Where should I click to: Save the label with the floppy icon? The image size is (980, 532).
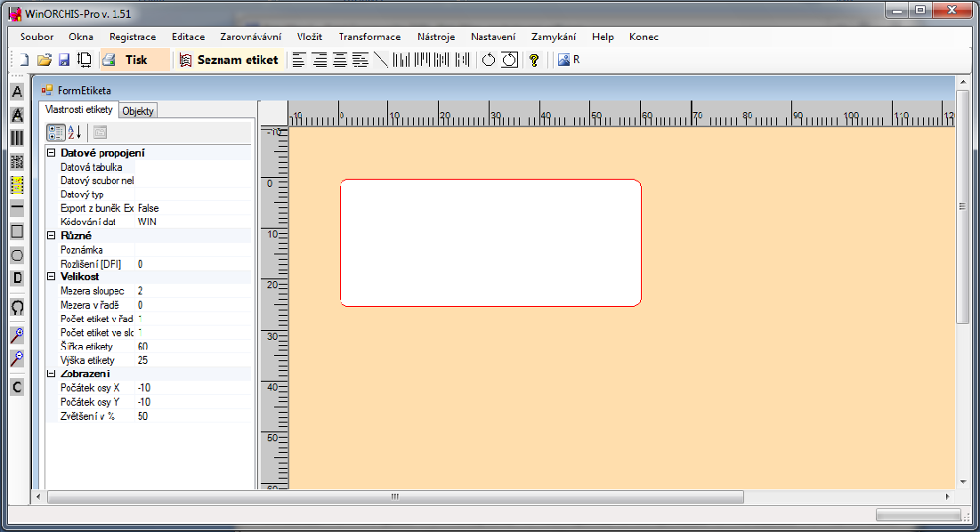click(64, 60)
